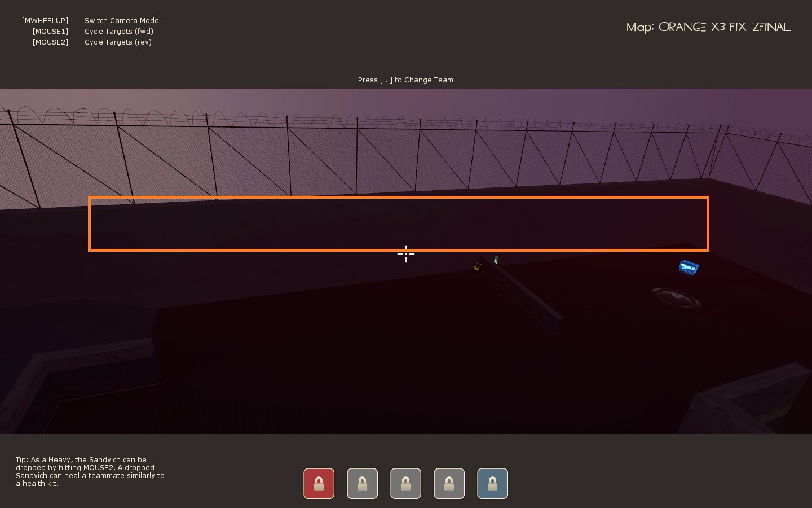
Task: Click the blue locked control point icon
Action: point(492,484)
